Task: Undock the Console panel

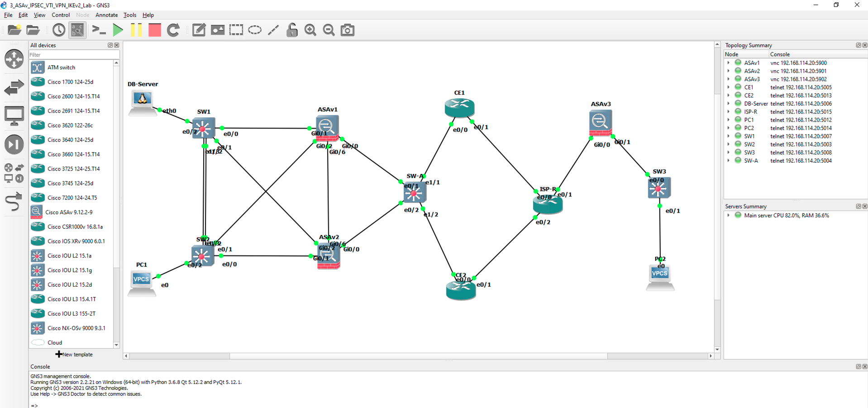Action: pos(858,367)
